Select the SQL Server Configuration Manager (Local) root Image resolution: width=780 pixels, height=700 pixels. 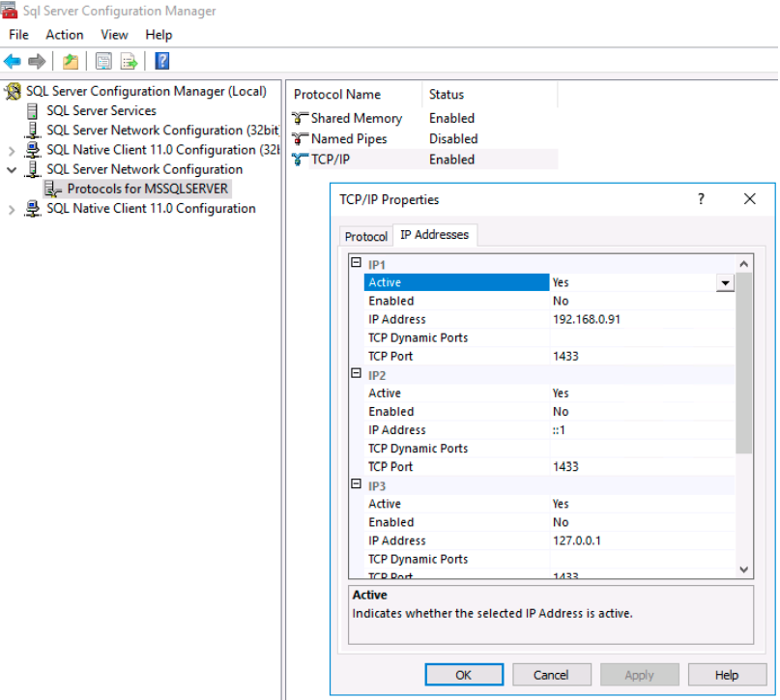pyautogui.click(x=146, y=91)
